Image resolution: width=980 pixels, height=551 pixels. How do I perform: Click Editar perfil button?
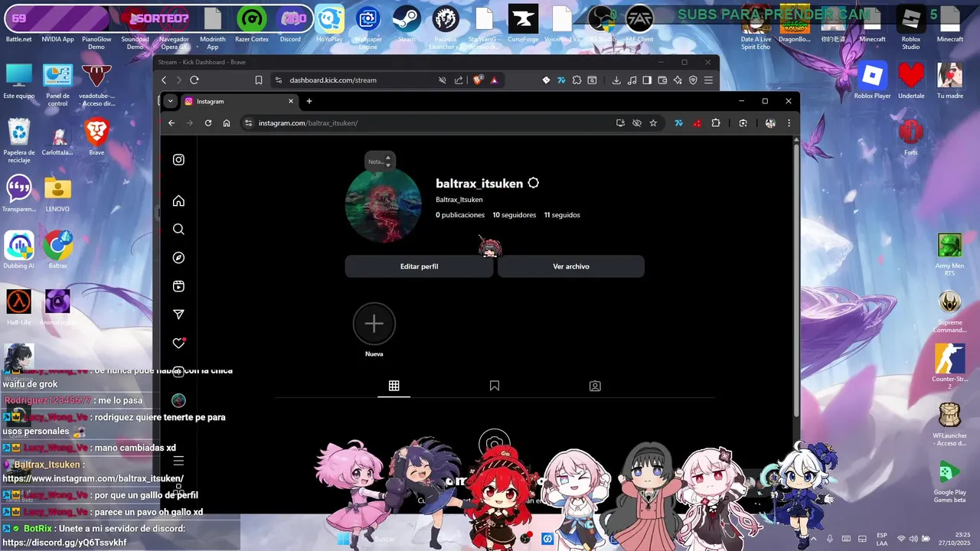[419, 266]
